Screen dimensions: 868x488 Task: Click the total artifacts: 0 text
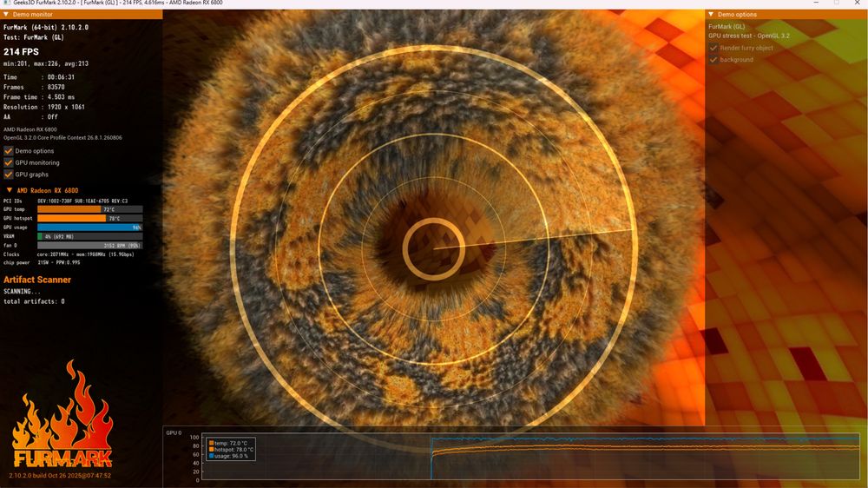pos(34,301)
